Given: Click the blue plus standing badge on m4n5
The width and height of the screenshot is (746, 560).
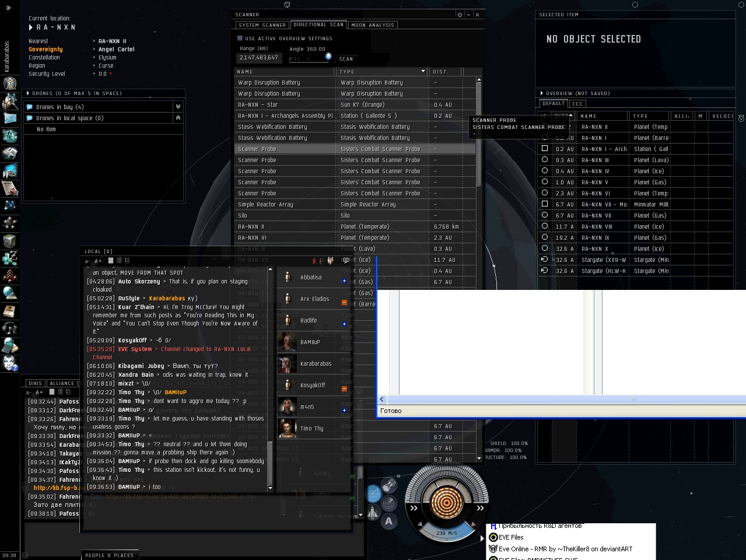Looking at the screenshot, I should [x=344, y=411].
